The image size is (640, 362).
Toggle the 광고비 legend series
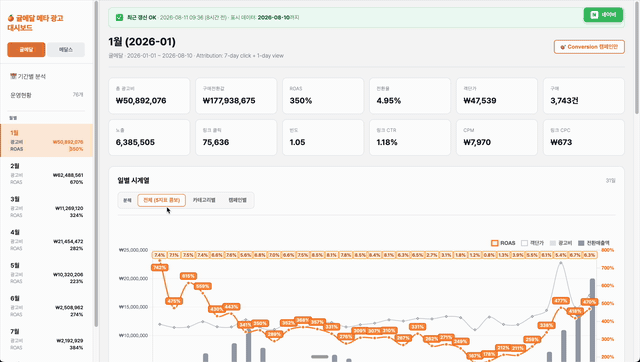[x=562, y=243]
